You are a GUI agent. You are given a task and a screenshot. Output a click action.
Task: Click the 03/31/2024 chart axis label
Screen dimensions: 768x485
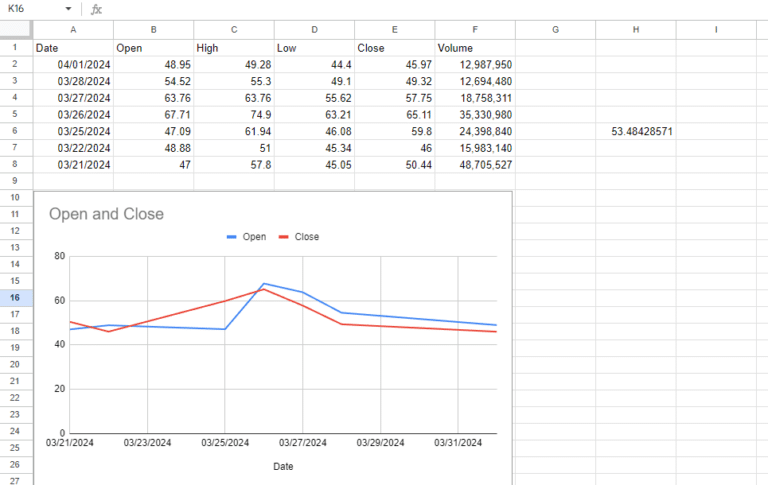tap(458, 443)
